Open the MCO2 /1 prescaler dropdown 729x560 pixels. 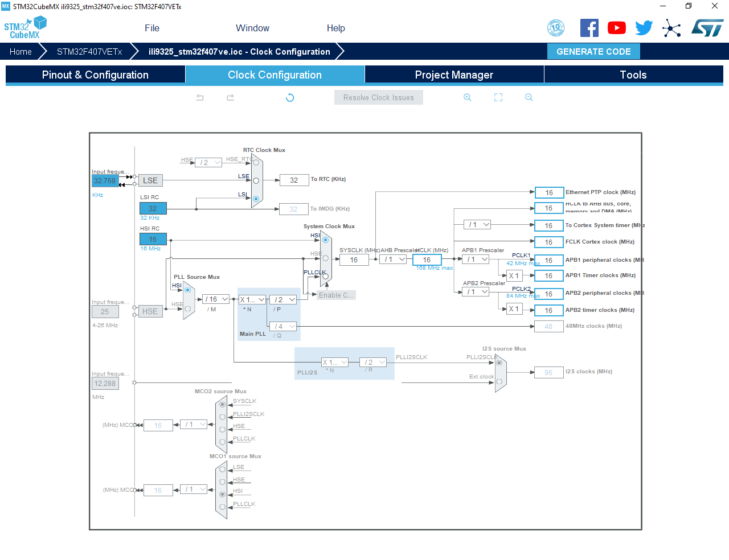[x=194, y=425]
